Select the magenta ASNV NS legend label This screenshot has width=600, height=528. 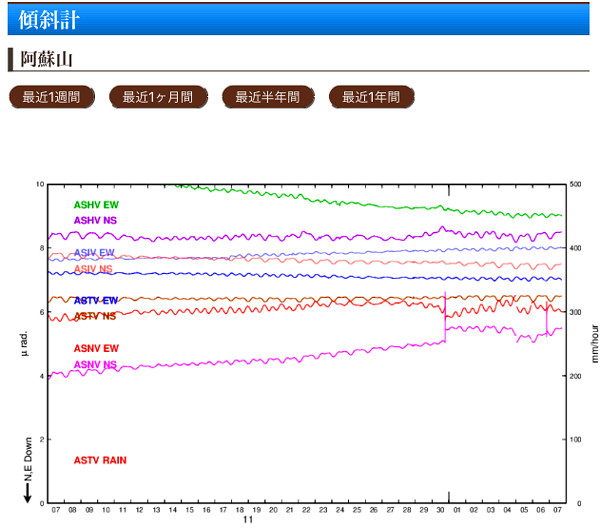[x=96, y=364]
